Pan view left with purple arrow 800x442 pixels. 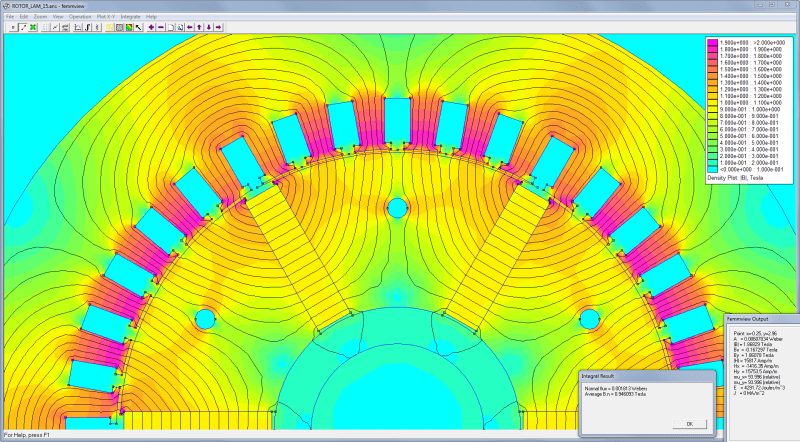click(190, 27)
